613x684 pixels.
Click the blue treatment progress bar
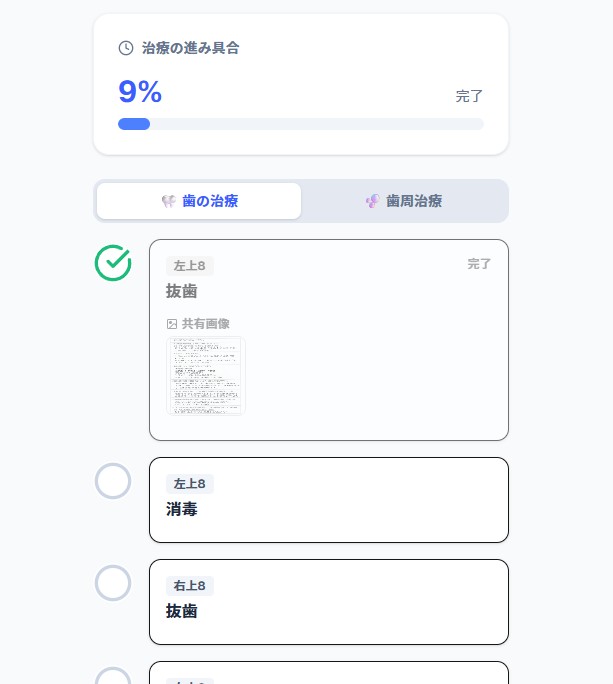[134, 124]
